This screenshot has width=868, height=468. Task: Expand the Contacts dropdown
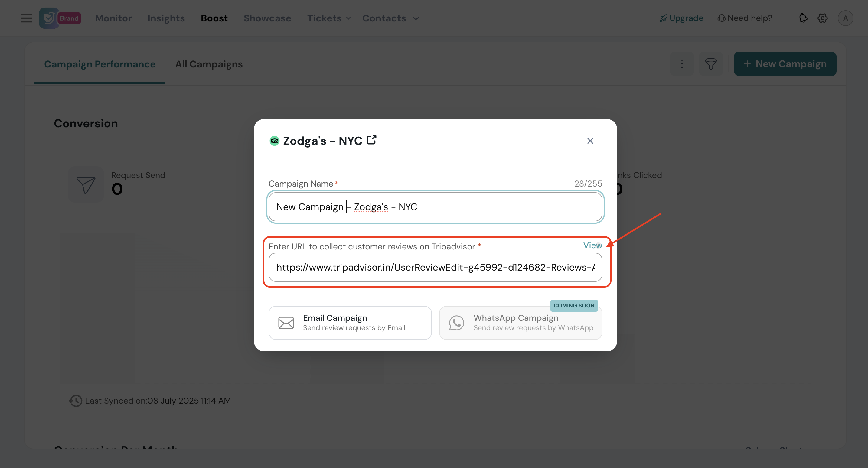(x=390, y=18)
